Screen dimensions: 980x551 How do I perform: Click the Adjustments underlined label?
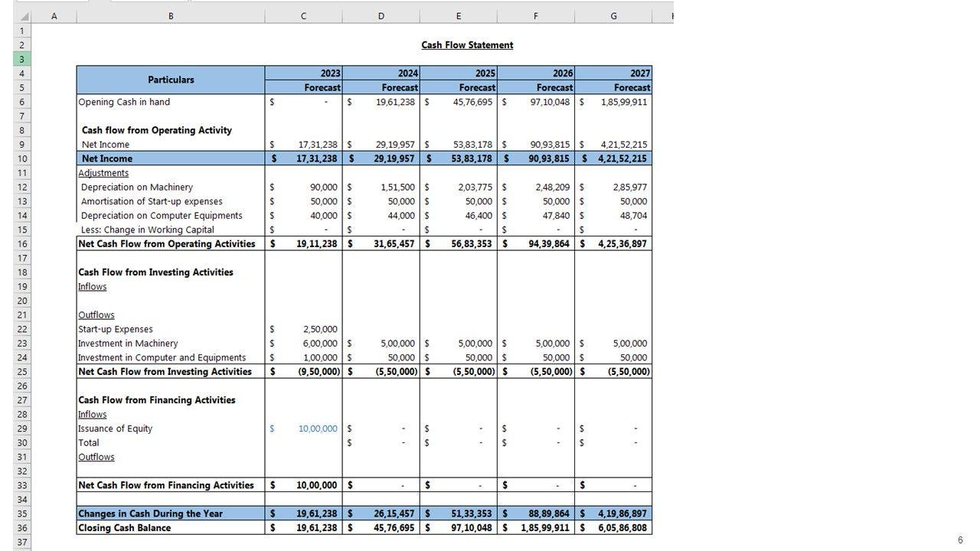[x=103, y=173]
